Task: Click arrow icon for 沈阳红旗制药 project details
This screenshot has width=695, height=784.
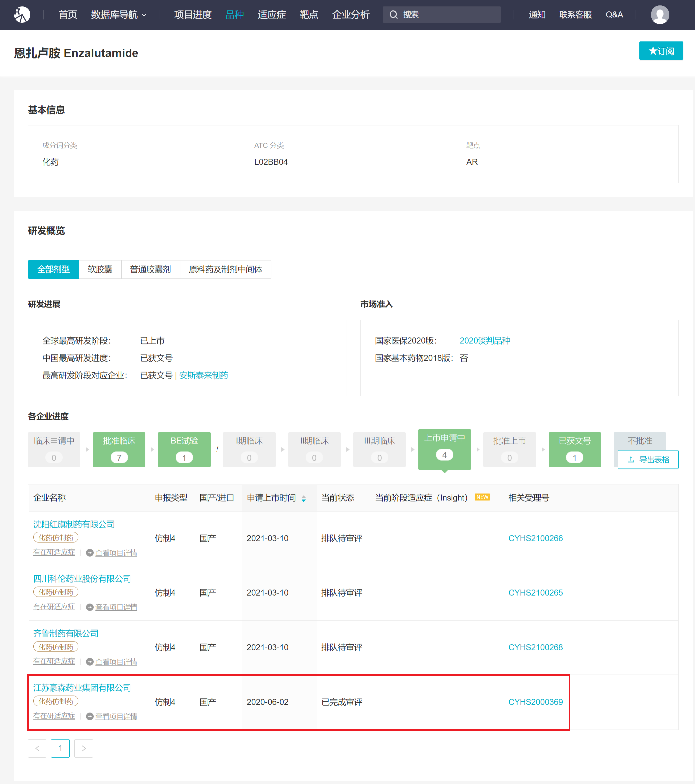Action: point(90,553)
